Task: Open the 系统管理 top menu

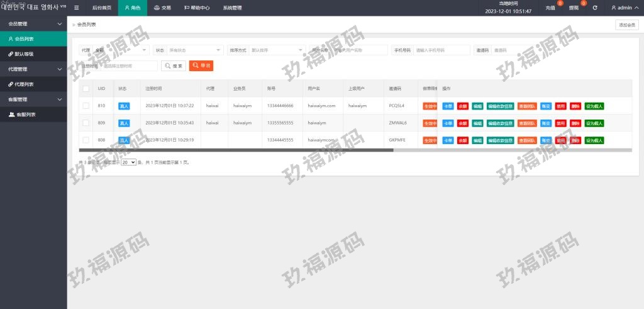Action: 232,8
